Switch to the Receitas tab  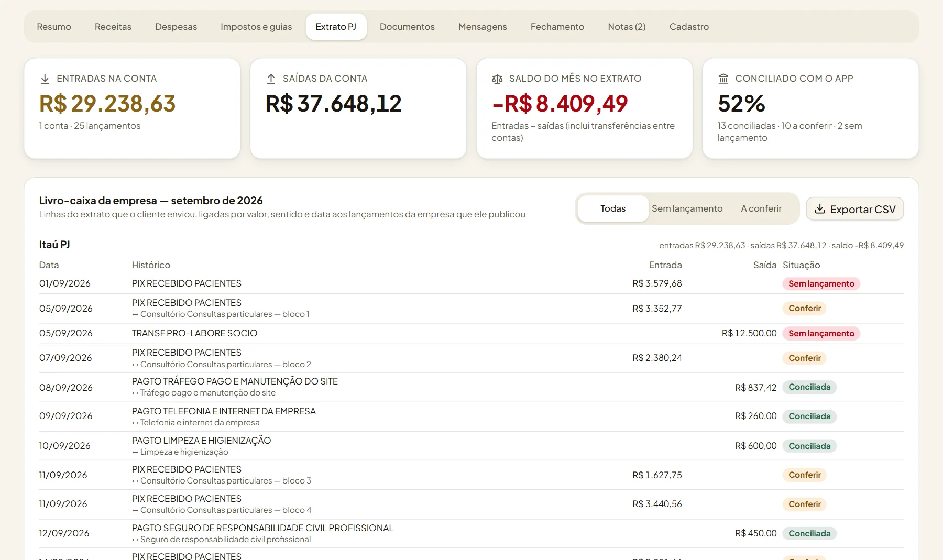113,27
